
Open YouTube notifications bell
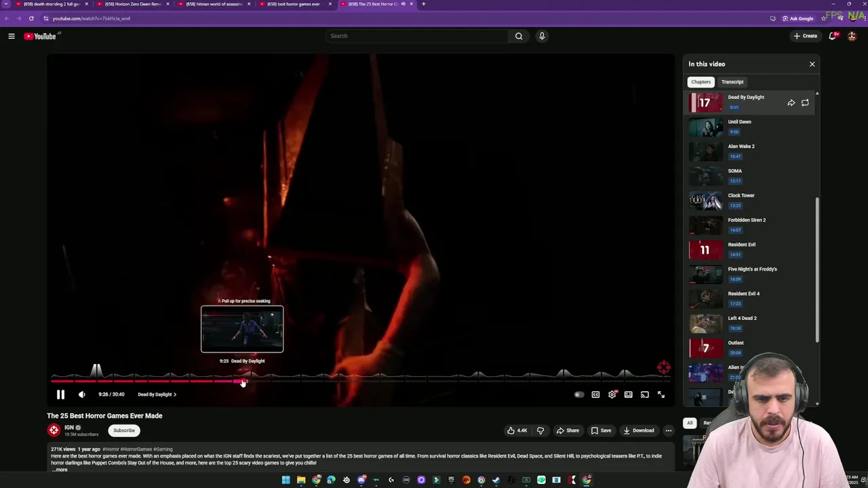pos(833,36)
